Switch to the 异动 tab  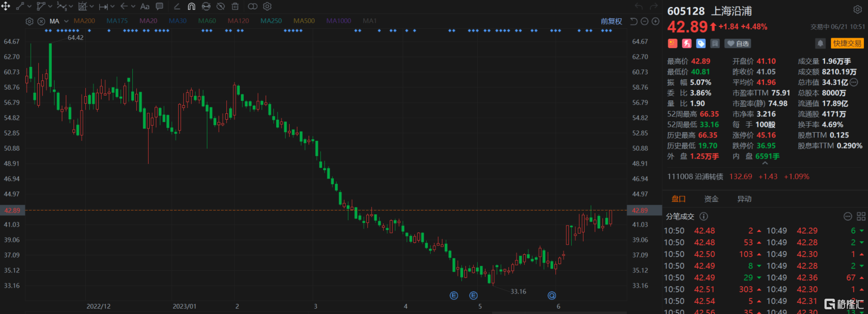click(x=744, y=199)
